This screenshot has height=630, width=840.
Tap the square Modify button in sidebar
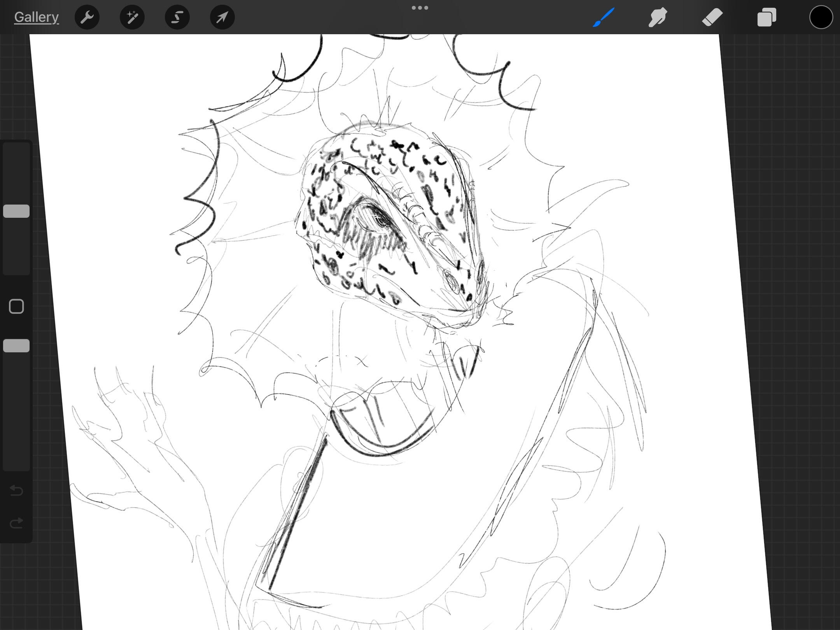[16, 306]
